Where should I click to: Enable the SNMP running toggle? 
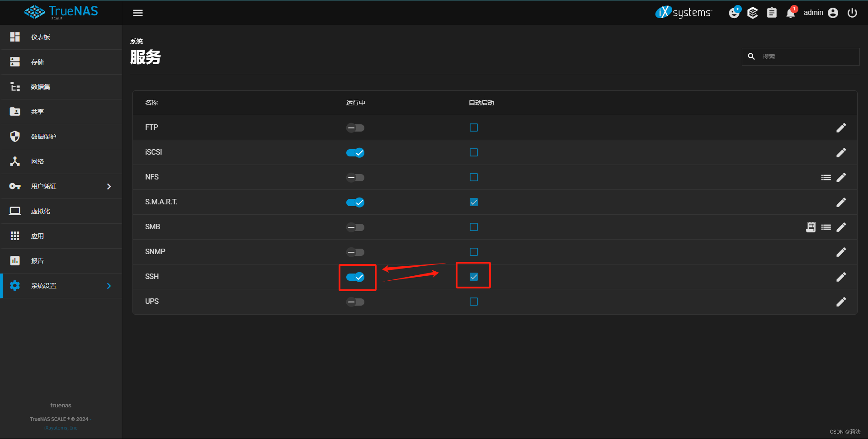[x=355, y=252]
